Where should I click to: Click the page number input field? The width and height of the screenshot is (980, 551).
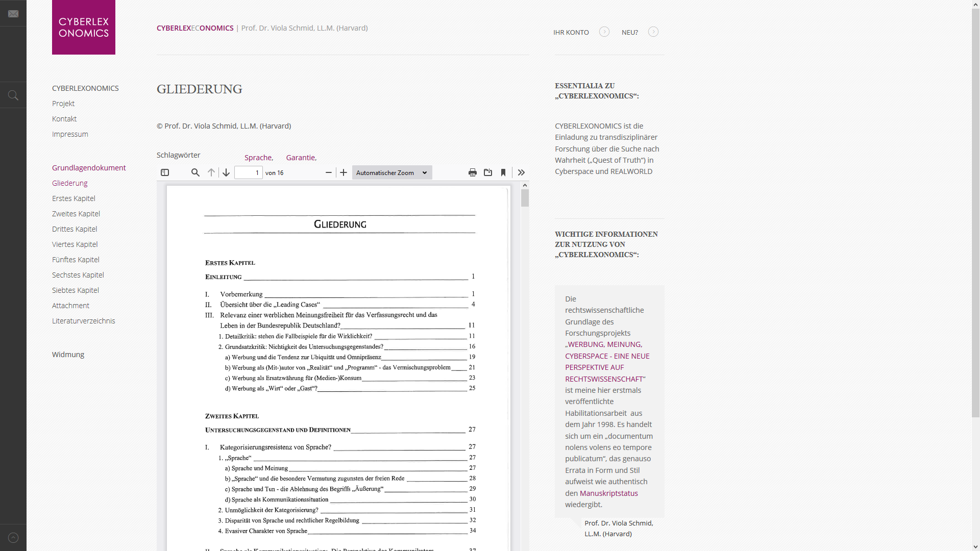pos(249,172)
